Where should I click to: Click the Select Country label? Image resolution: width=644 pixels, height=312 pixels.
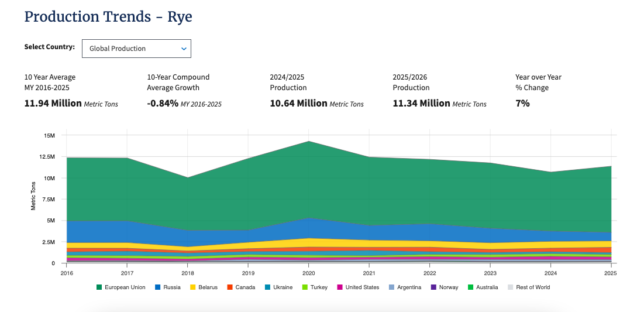pos(50,46)
